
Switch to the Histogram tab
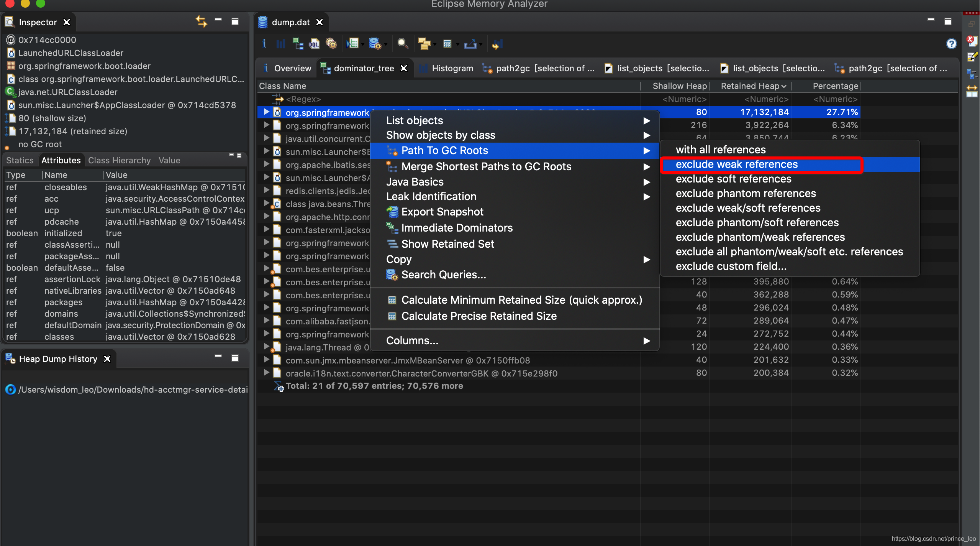pyautogui.click(x=452, y=68)
